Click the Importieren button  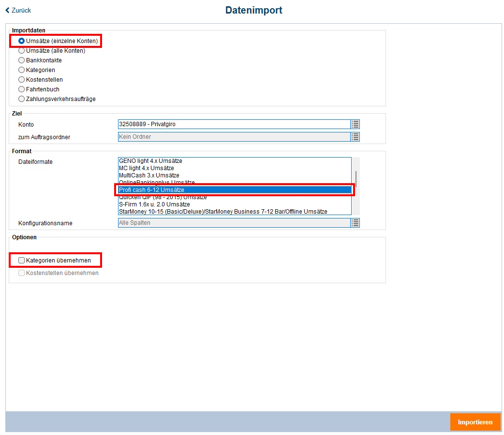[475, 421]
